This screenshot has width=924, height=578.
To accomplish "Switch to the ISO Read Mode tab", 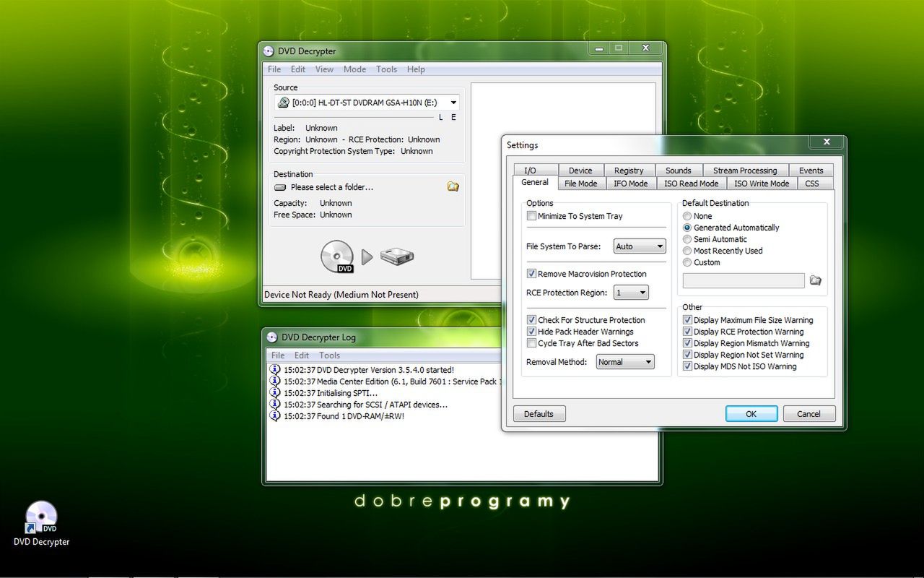I will 692,184.
